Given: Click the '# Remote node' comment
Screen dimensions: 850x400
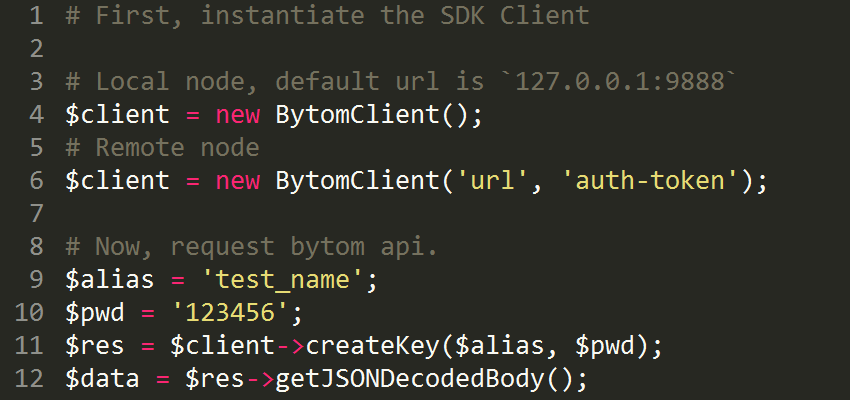Looking at the screenshot, I should pos(163,148).
